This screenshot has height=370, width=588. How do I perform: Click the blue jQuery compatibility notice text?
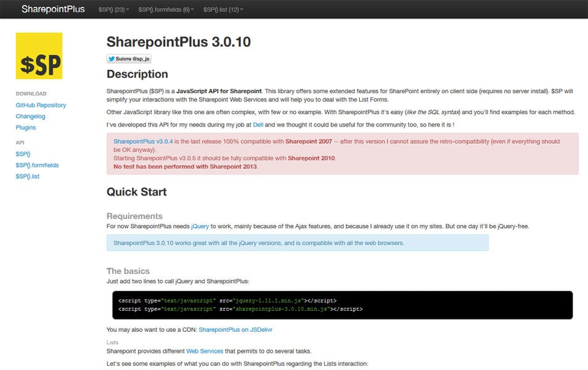click(259, 243)
